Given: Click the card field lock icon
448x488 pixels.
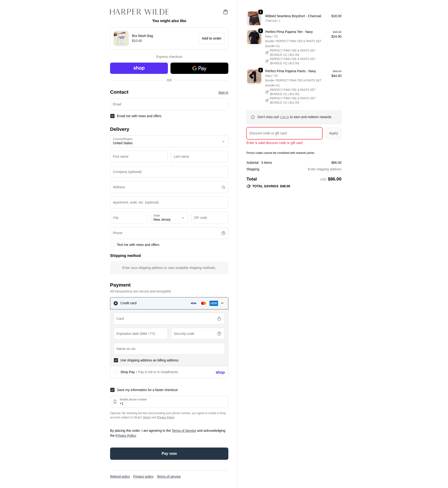Looking at the screenshot, I should pos(219,319).
